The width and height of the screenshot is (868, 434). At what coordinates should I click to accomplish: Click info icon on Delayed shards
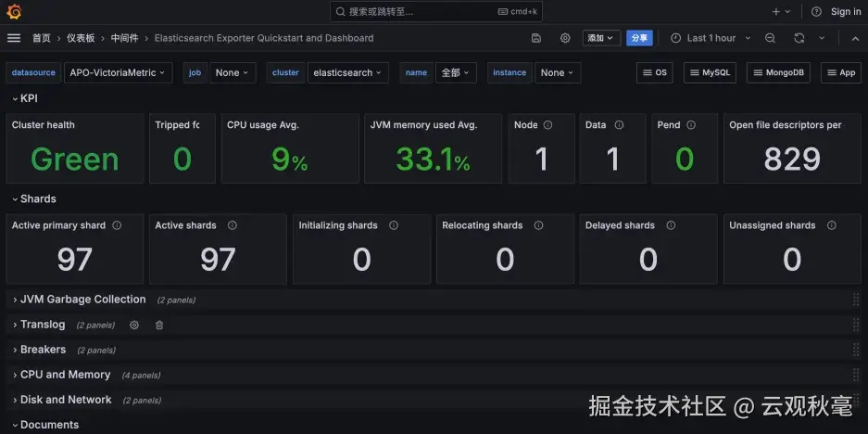[671, 225]
